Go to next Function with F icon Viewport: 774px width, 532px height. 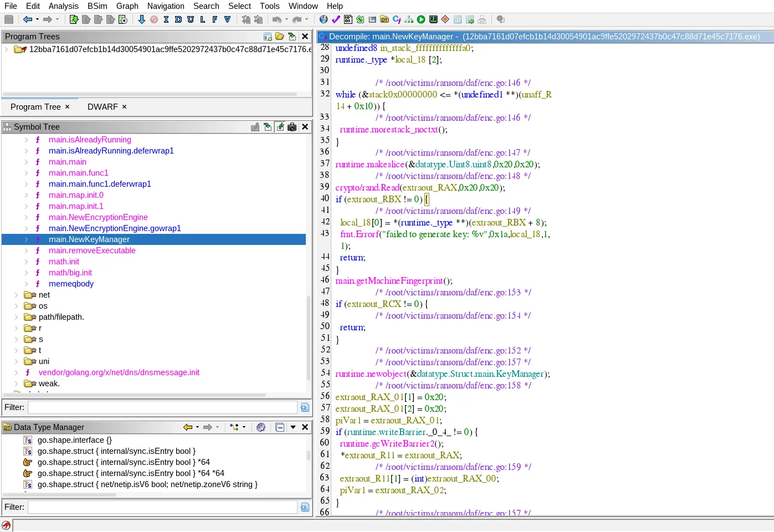tap(215, 19)
